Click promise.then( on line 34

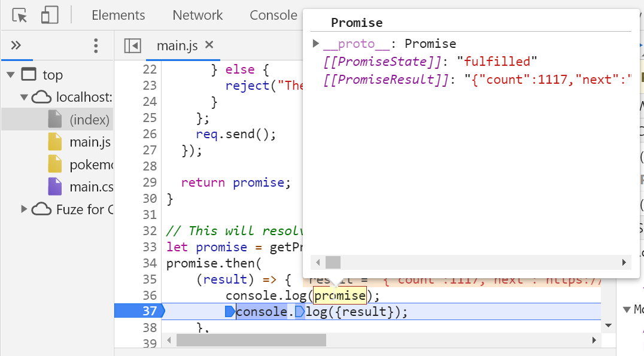214,263
